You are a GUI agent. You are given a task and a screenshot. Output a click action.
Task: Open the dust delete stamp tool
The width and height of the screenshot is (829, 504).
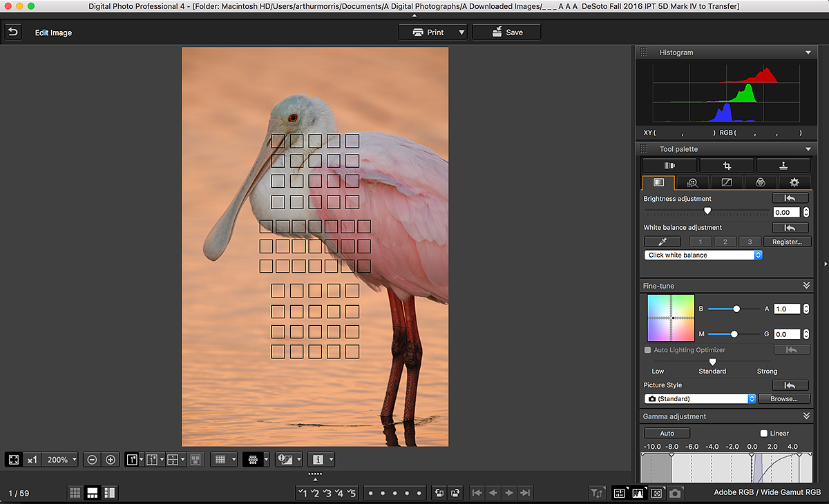[783, 166]
